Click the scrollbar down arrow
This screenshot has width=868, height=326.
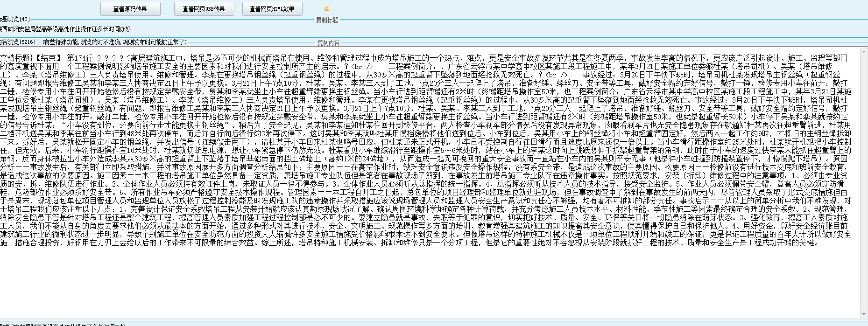coord(864,314)
